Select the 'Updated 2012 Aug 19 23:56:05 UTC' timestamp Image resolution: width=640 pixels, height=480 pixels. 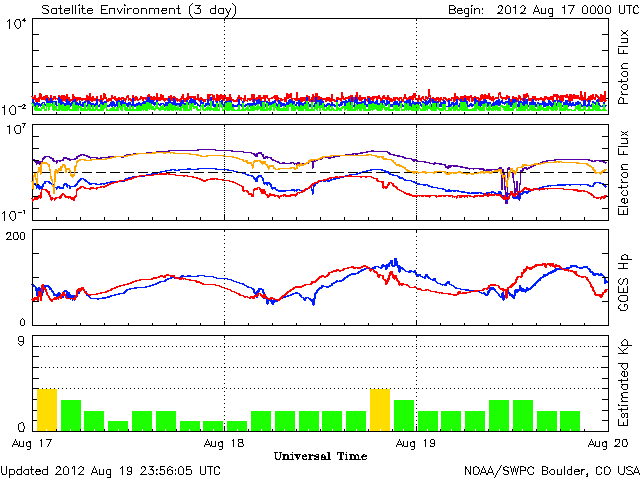(111, 471)
